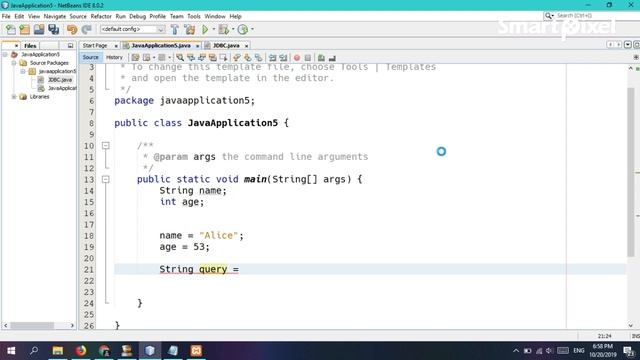640x360 pixels.
Task: Open the Navigate menu
Action: pos(55,16)
